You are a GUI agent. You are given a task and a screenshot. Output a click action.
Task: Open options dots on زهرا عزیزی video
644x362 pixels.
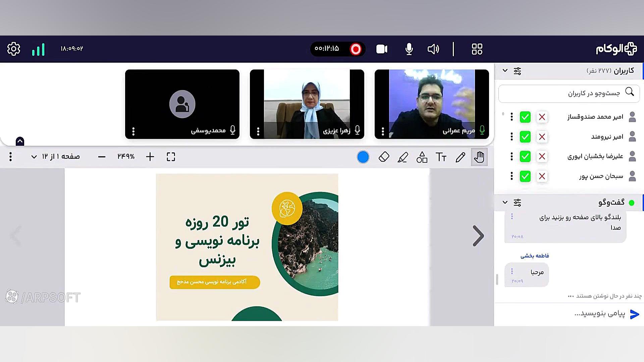258,131
